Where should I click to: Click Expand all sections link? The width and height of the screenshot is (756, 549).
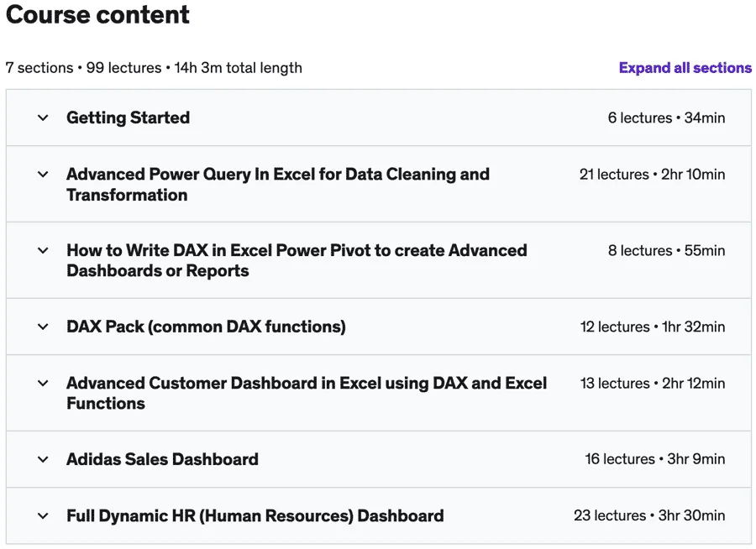[685, 68]
